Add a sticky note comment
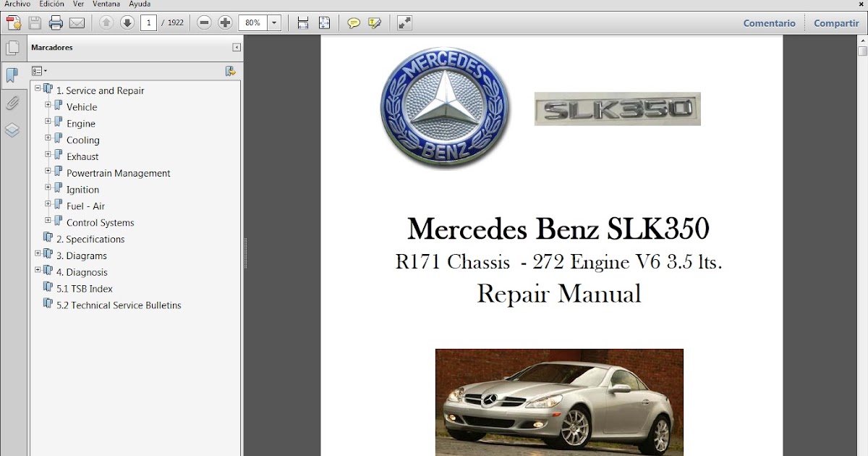The width and height of the screenshot is (868, 456). tap(354, 22)
